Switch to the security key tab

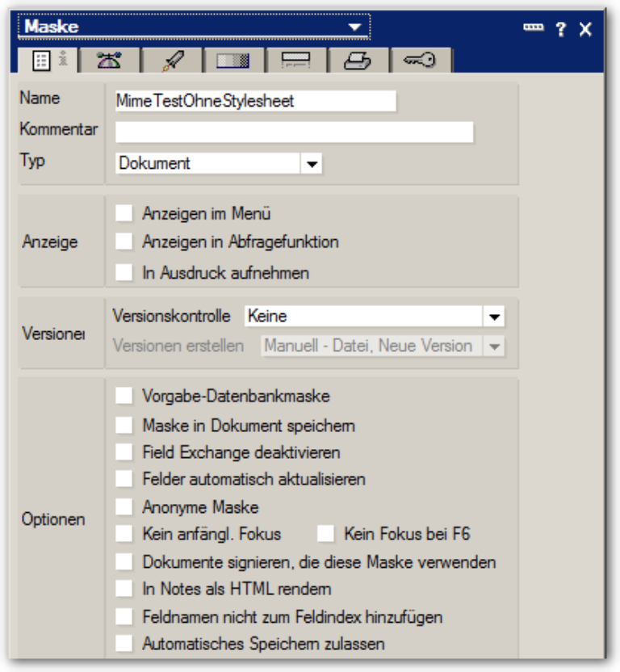click(421, 61)
